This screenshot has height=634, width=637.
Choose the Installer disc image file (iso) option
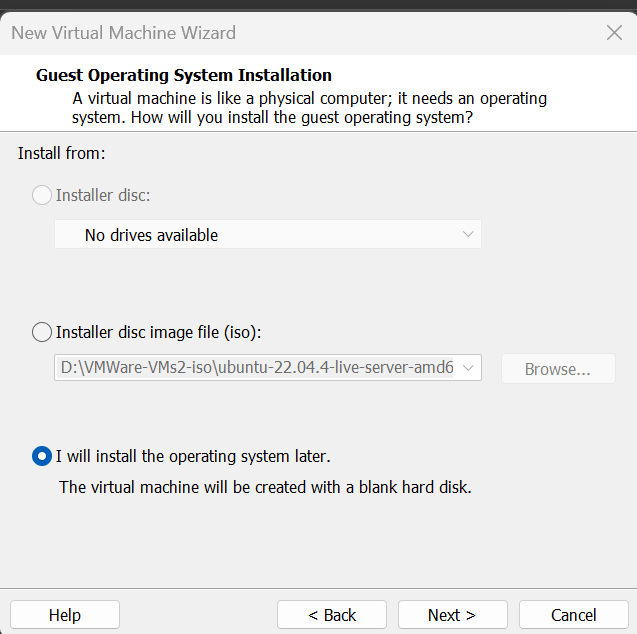42,332
